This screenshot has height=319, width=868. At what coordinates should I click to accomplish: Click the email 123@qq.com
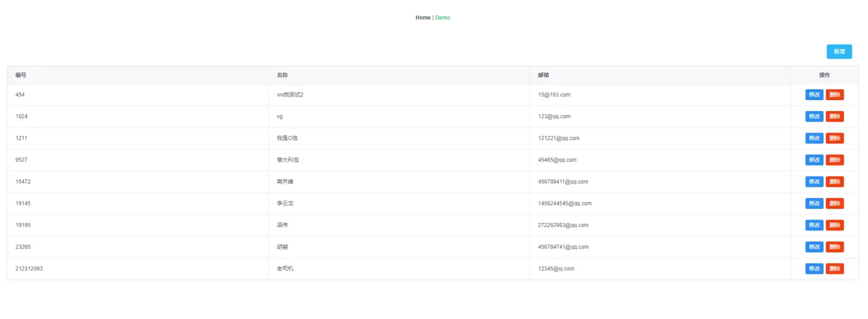(554, 116)
